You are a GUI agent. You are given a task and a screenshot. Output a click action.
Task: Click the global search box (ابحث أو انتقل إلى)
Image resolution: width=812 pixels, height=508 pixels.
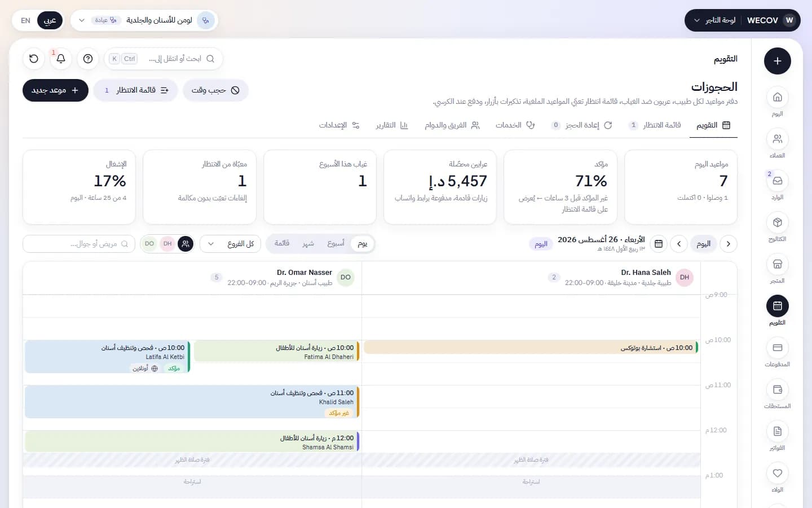tap(164, 59)
